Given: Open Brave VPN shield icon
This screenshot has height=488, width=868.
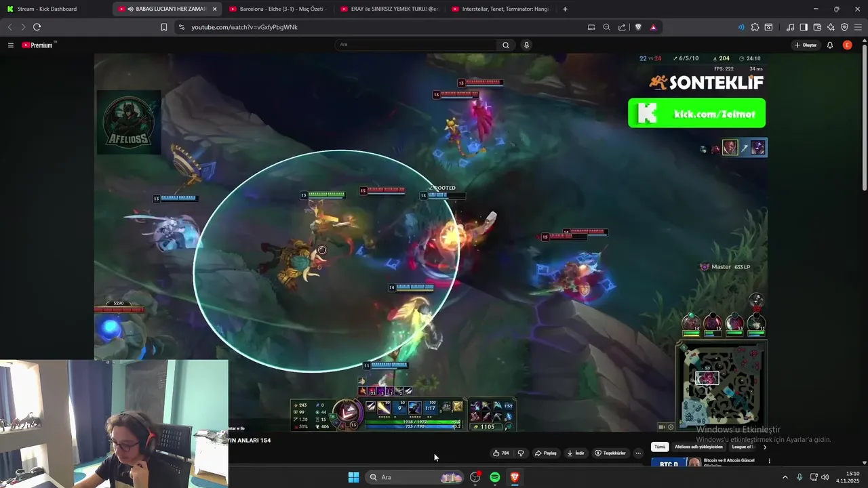Looking at the screenshot, I should tap(844, 27).
